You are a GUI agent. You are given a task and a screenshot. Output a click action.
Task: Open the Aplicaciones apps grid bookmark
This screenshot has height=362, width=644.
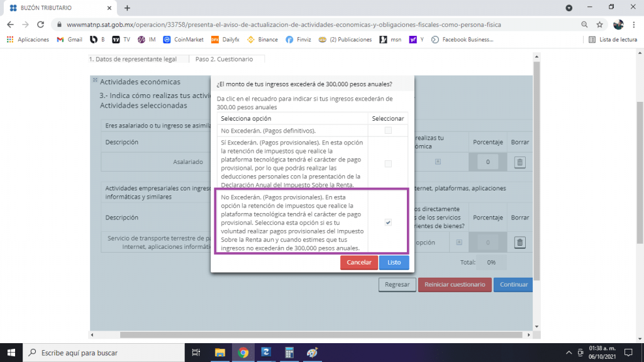[28, 40]
